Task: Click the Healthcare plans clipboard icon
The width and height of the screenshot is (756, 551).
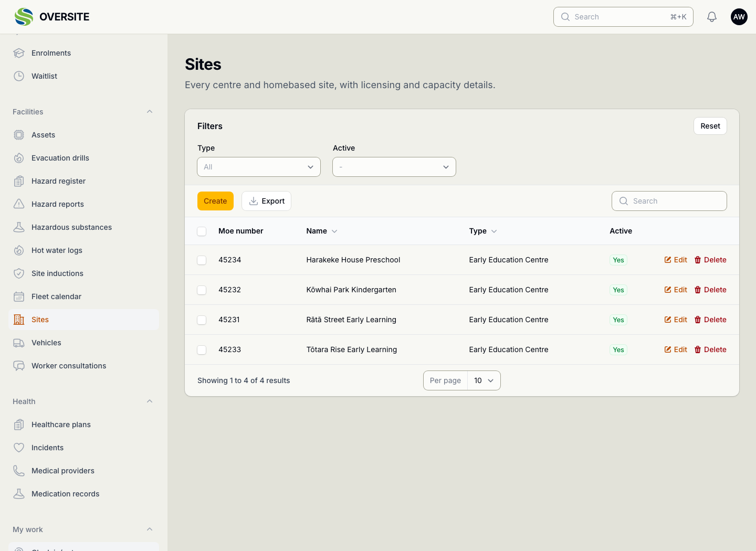Action: click(19, 425)
